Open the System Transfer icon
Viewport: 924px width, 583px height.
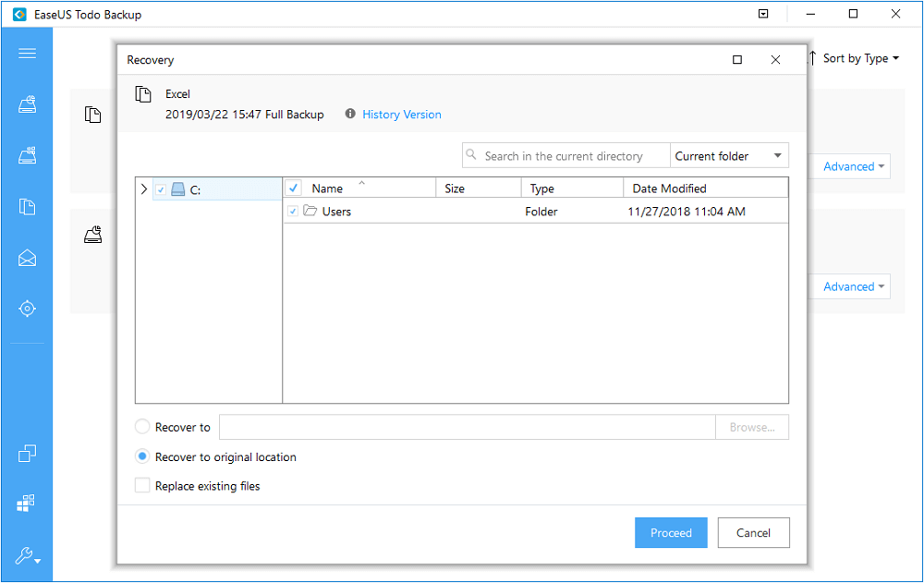pyautogui.click(x=27, y=453)
